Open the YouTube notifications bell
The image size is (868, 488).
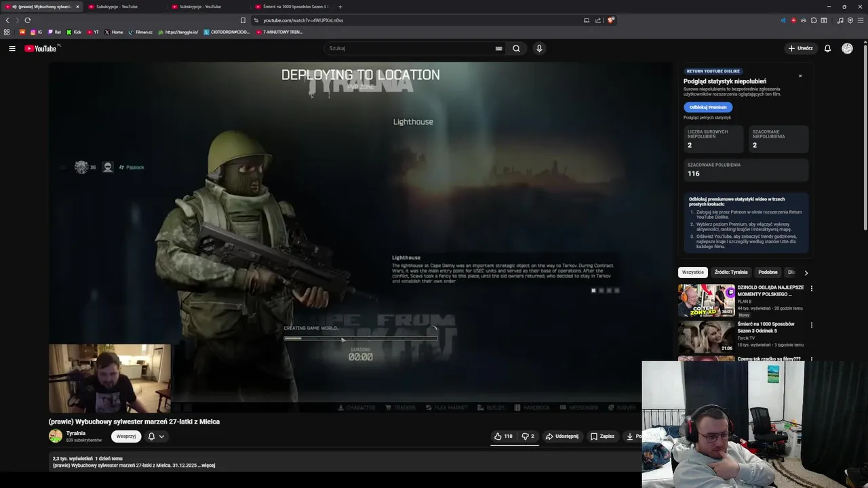827,48
